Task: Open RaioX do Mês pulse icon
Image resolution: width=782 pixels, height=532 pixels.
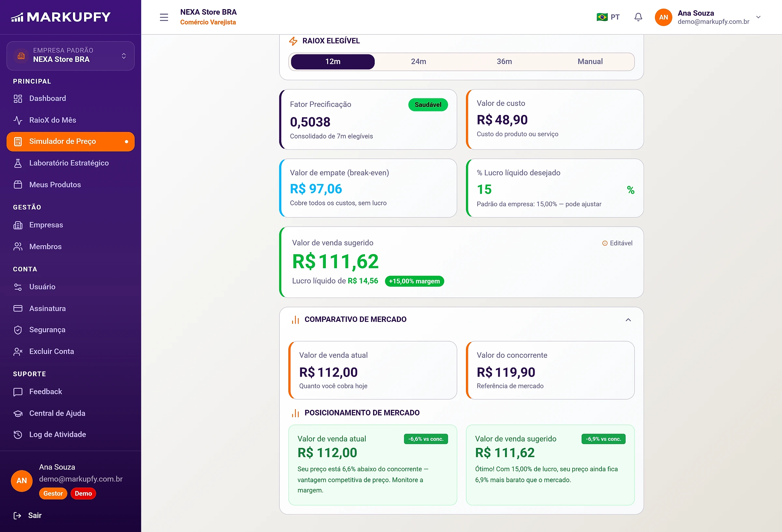Action: 18,120
